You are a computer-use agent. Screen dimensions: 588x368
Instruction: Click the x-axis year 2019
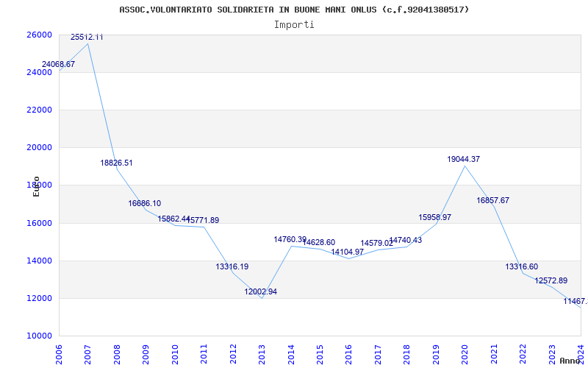pos(436,354)
